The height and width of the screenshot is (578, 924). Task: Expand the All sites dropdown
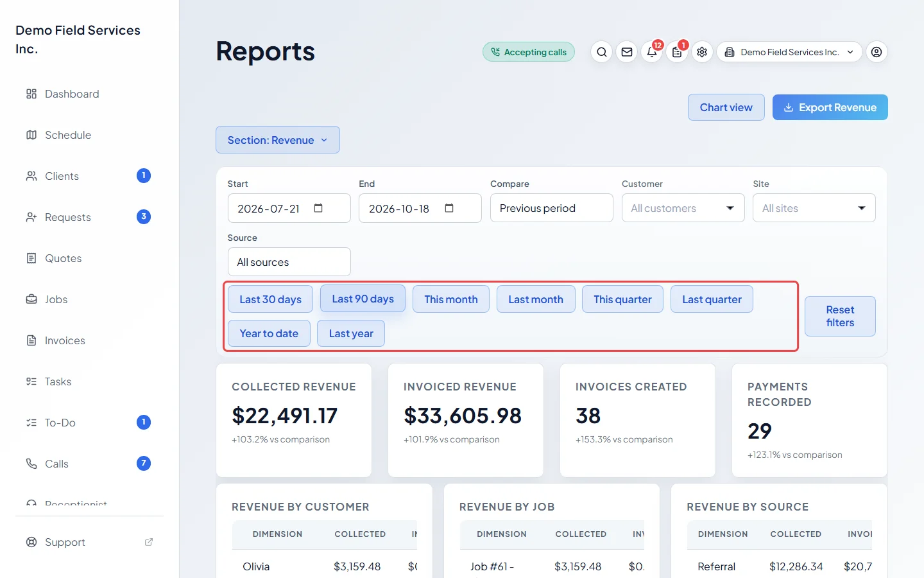pos(814,208)
